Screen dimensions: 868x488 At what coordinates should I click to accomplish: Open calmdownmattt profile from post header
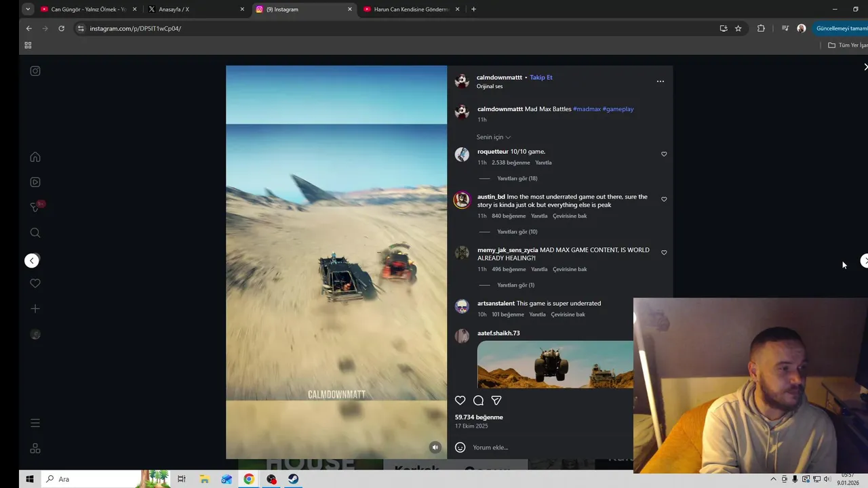tap(499, 77)
